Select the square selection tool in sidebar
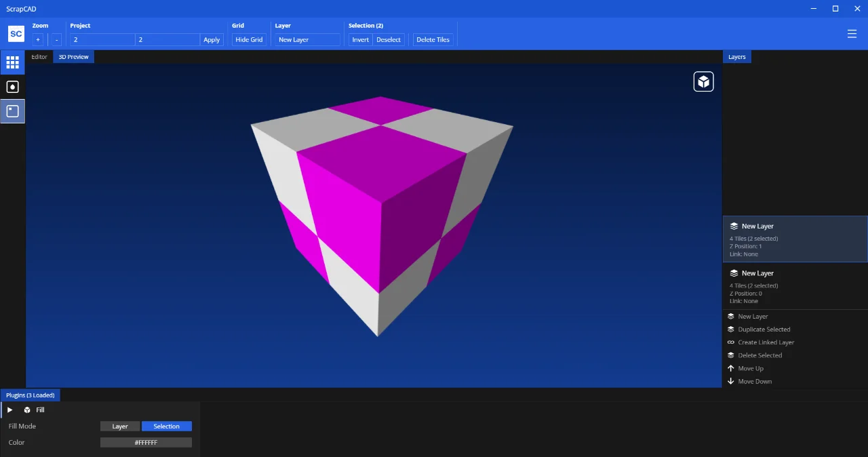Viewport: 868px width, 457px height. pyautogui.click(x=12, y=111)
